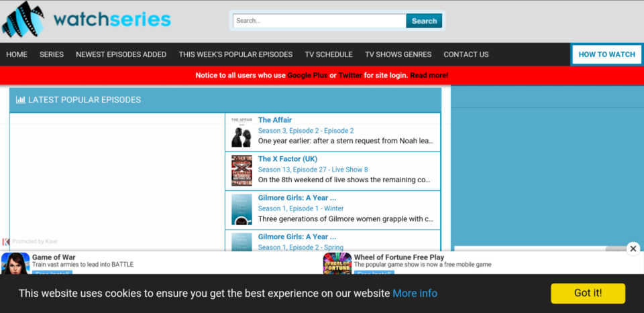
Task: Click the bar chart icon beside Latest Popular Episodes
Action: (21, 100)
